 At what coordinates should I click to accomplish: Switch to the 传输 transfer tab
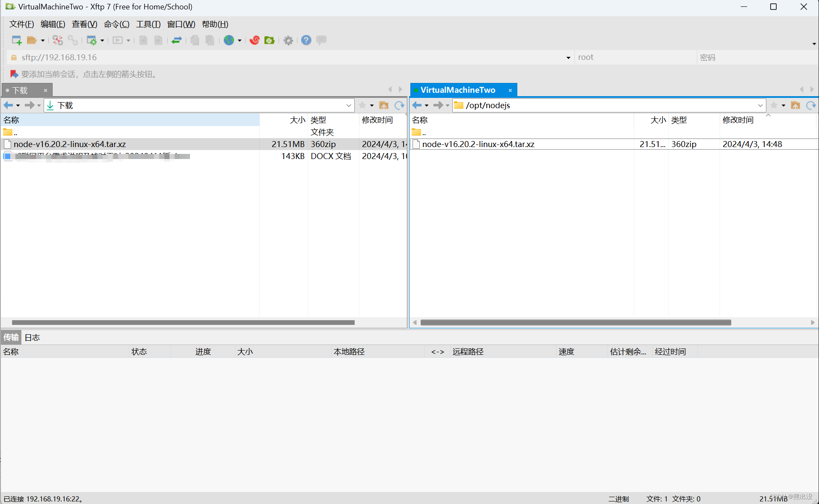[11, 337]
